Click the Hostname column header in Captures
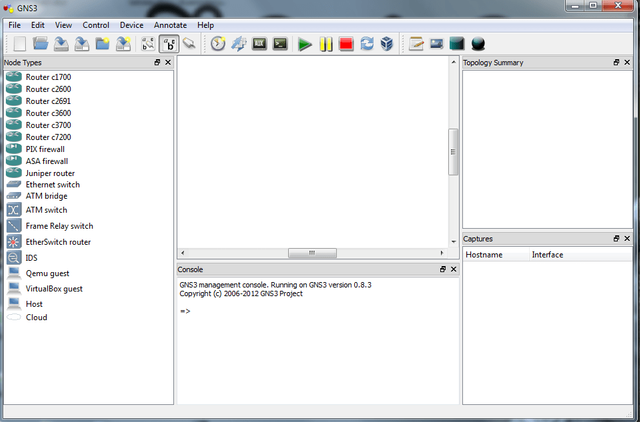640x422 pixels. coord(496,255)
